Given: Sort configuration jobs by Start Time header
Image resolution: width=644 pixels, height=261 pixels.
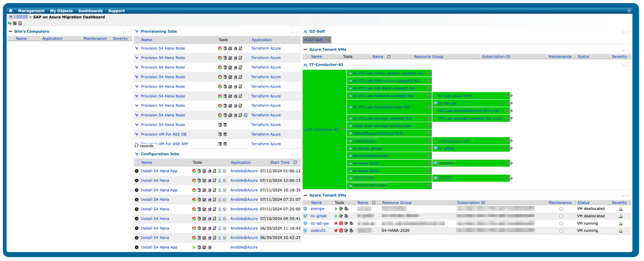Looking at the screenshot, I should click(280, 162).
